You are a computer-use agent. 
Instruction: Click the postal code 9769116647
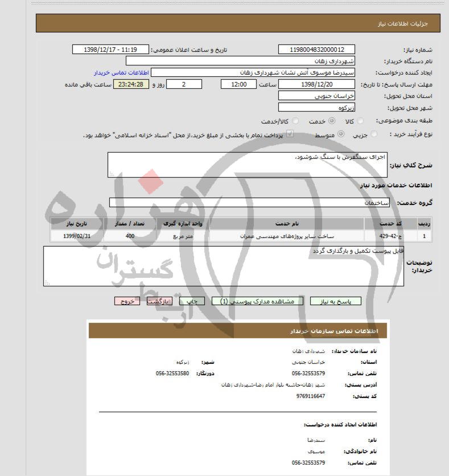click(x=311, y=396)
